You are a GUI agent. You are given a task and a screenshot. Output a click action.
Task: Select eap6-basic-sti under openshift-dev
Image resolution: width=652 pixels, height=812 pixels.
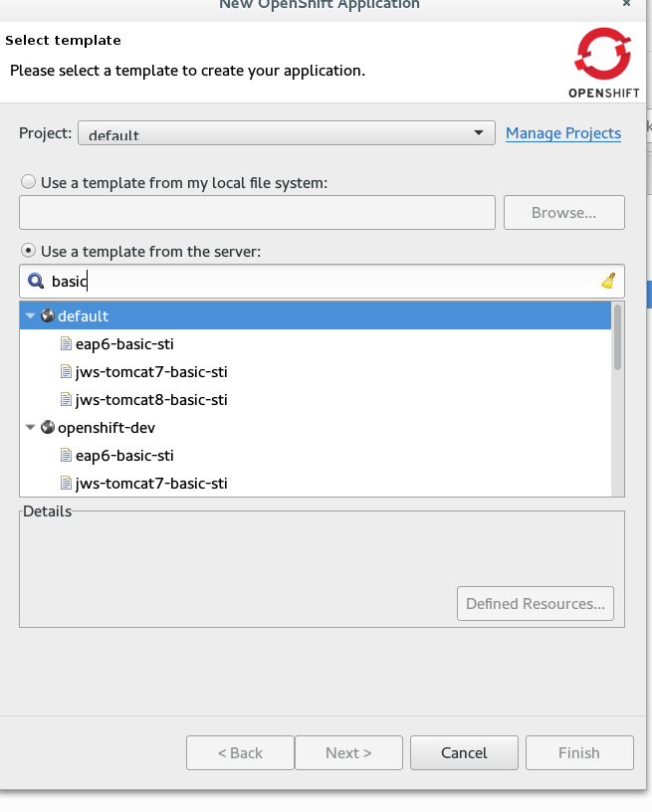point(124,456)
